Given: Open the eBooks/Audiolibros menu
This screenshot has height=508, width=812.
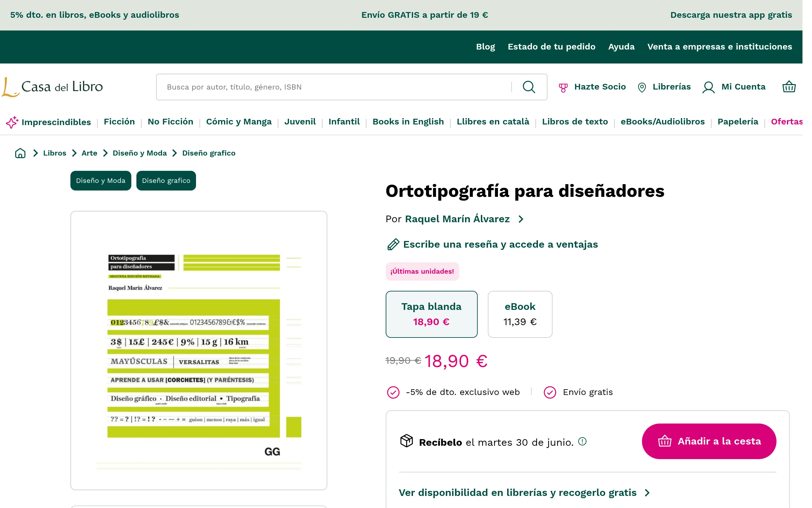Looking at the screenshot, I should coord(663,122).
